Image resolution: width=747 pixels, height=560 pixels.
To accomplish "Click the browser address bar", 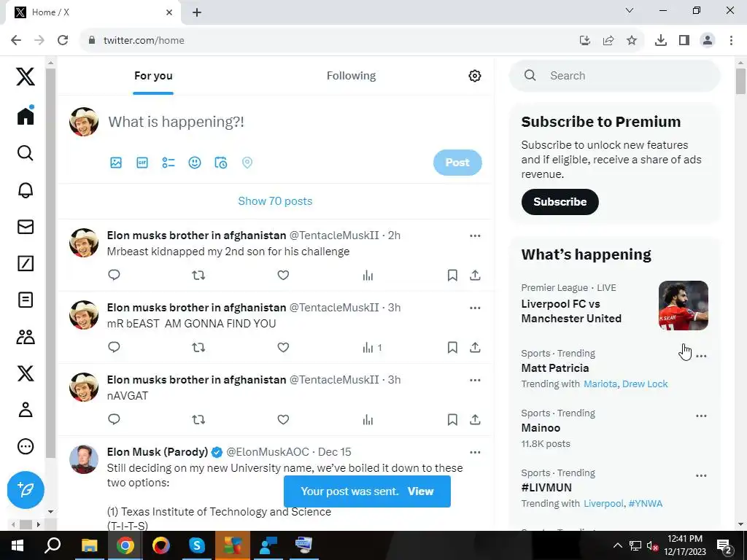I will pos(329,41).
